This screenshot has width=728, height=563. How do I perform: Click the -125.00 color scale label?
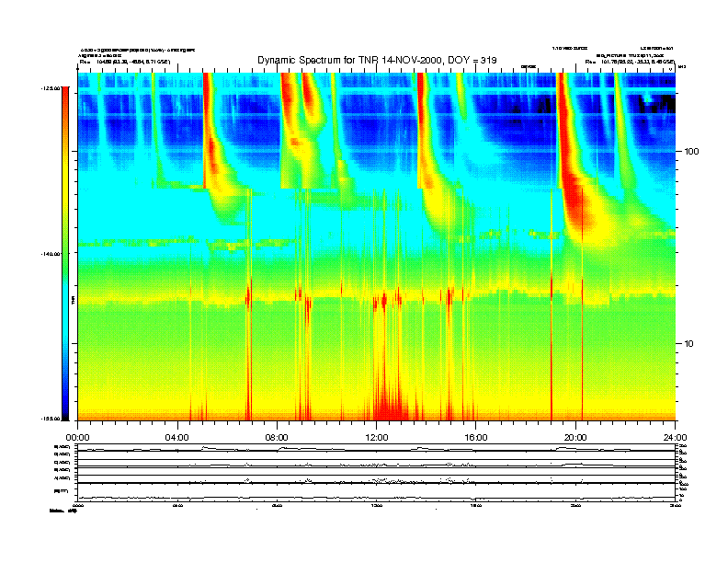[x=51, y=88]
